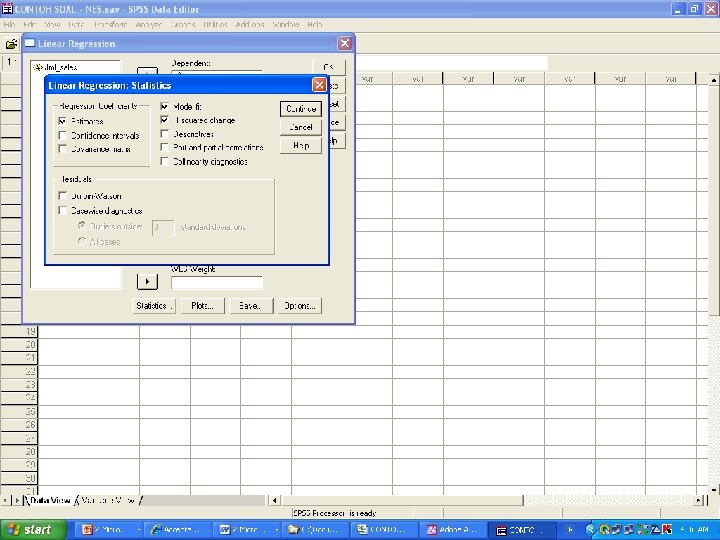
Task: Click the Open file toolbar icon
Action: coord(11,44)
